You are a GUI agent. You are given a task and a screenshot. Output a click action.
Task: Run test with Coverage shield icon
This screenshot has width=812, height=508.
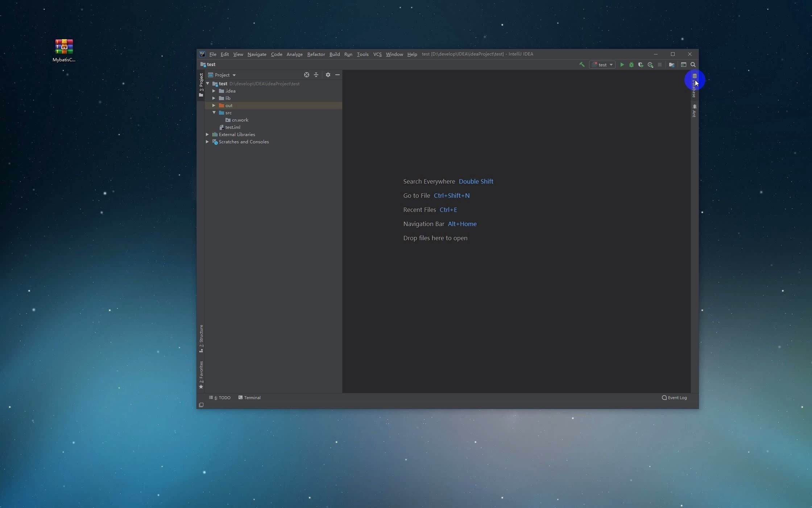click(641, 65)
